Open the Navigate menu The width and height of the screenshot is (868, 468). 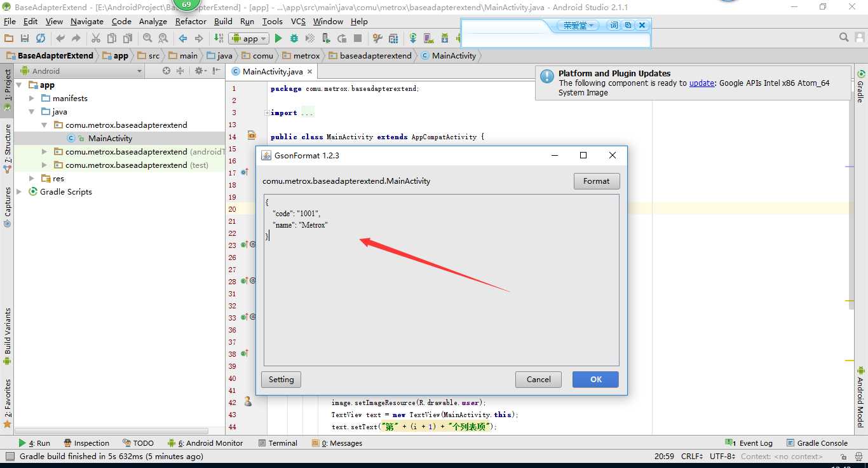(x=87, y=21)
